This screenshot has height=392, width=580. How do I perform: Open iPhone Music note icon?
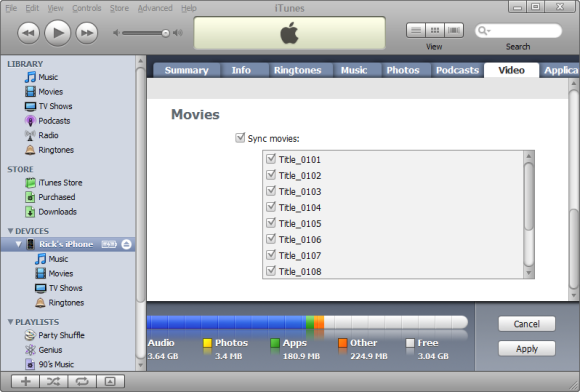[40, 259]
